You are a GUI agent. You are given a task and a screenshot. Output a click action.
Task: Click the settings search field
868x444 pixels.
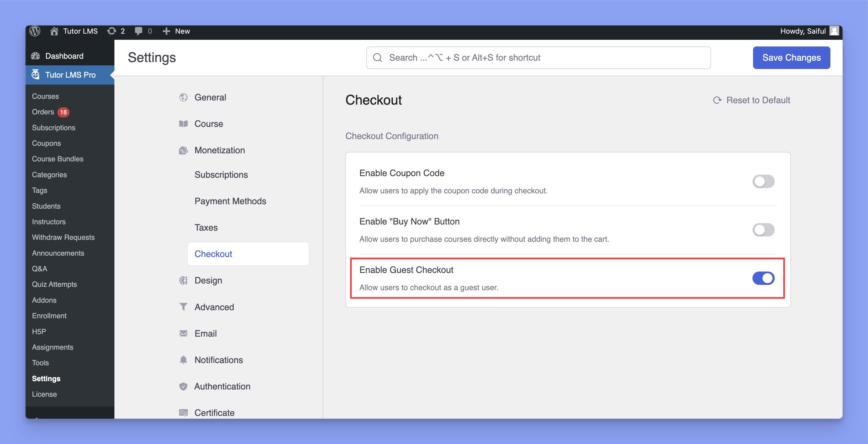(x=538, y=58)
